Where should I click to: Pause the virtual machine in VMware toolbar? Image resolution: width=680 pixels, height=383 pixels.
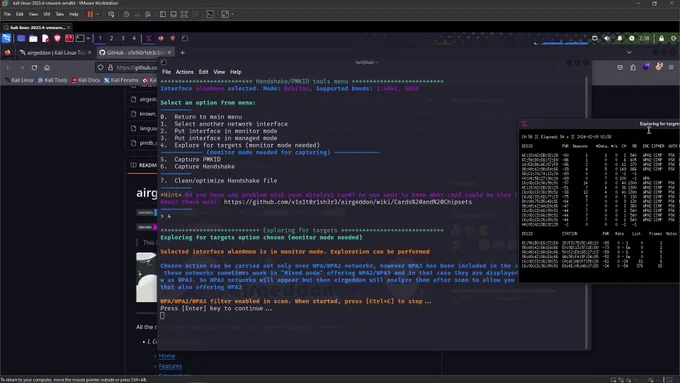click(x=90, y=14)
